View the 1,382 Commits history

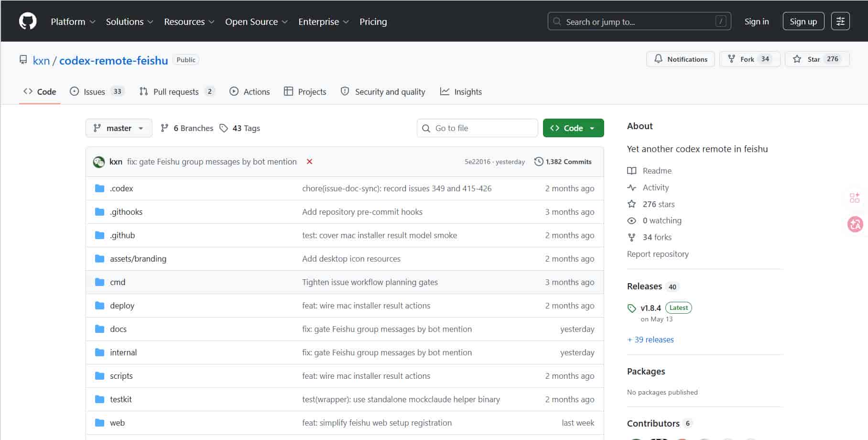tap(563, 162)
